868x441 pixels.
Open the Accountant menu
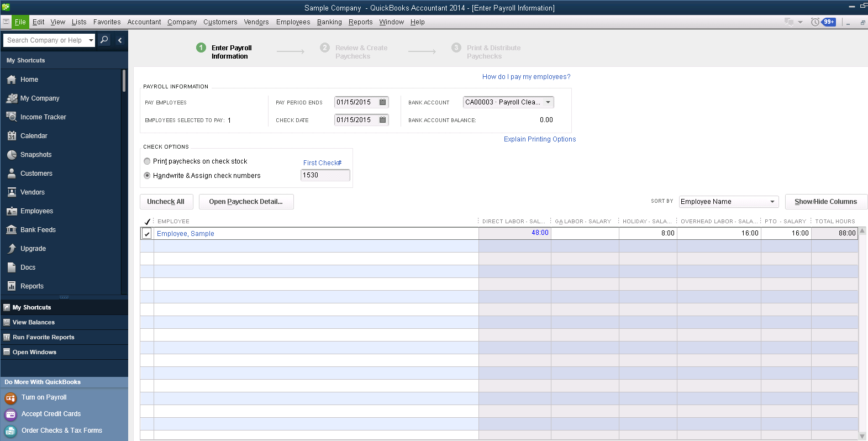tap(144, 22)
